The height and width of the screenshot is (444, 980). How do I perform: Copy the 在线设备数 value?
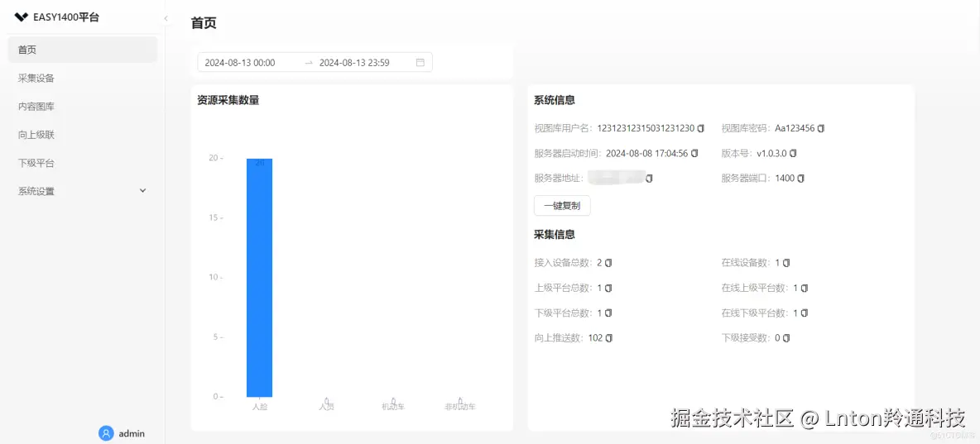pos(786,263)
